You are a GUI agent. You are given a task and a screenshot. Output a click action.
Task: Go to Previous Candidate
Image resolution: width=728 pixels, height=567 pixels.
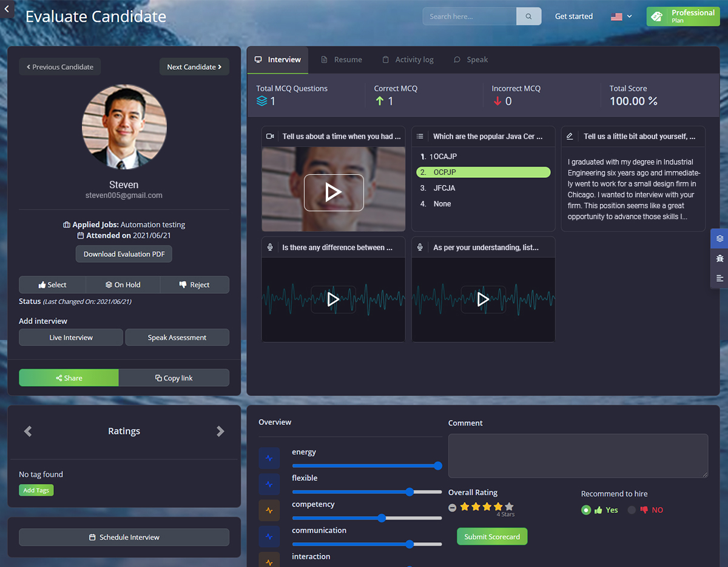(x=60, y=67)
